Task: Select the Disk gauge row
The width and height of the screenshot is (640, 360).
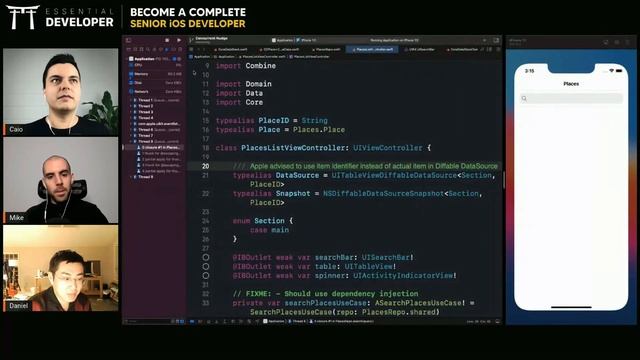Action: point(155,82)
